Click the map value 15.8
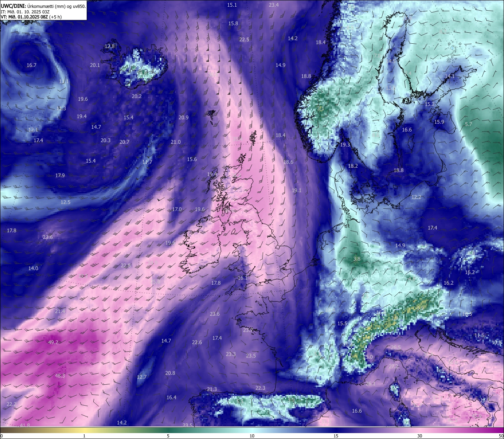This screenshot has height=439, width=504. click(x=233, y=23)
